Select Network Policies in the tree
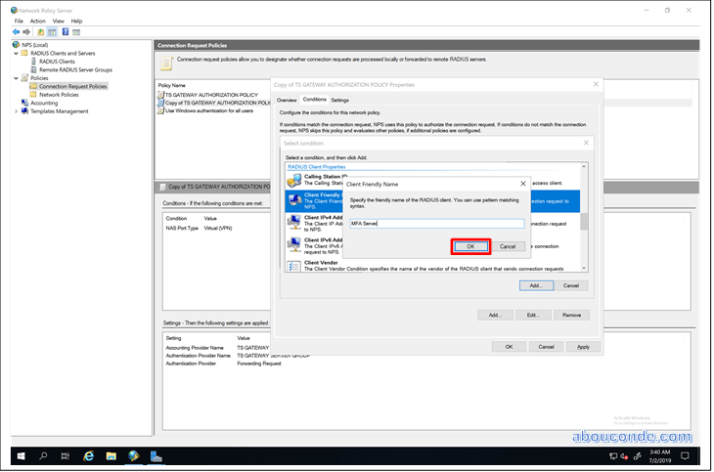714x472 pixels. (x=60, y=94)
